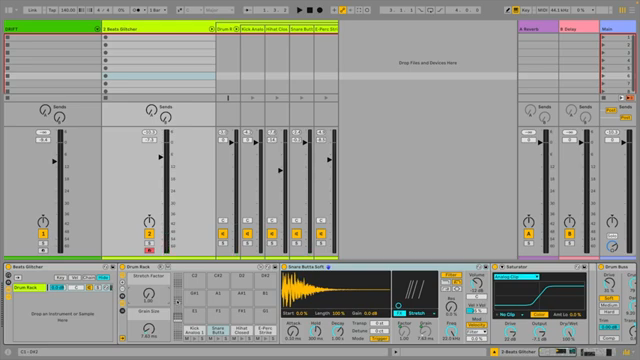Screen dimensions: 640x360
Task: Edit the 140.00 tempo field
Action: 68,10
